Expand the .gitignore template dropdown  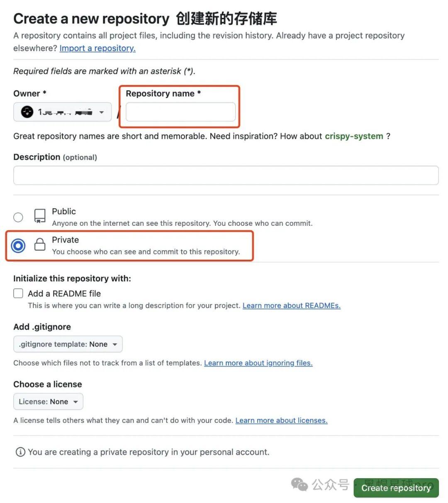coord(68,344)
